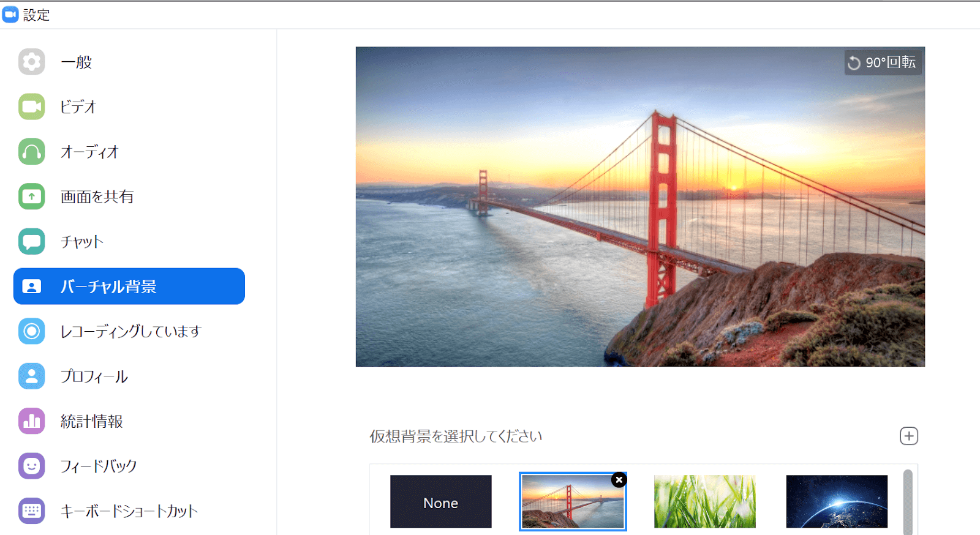Click the Keyboard Shortcuts keyboard icon

[31, 511]
